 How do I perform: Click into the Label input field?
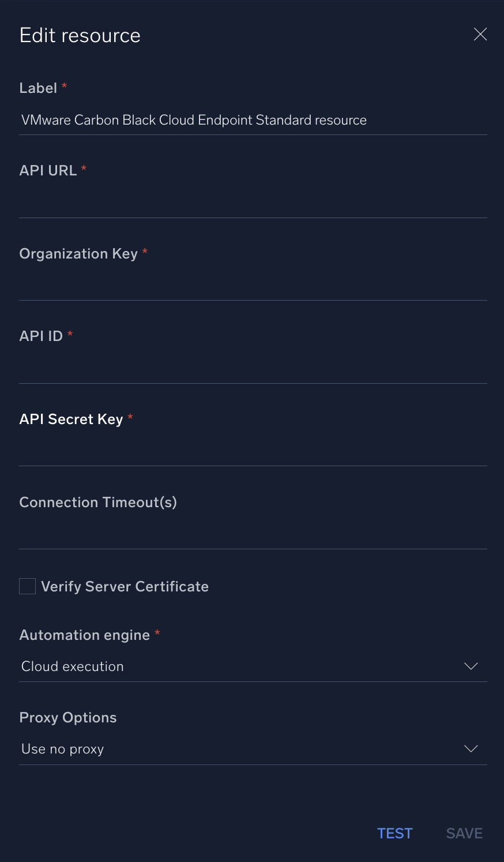pos(253,120)
